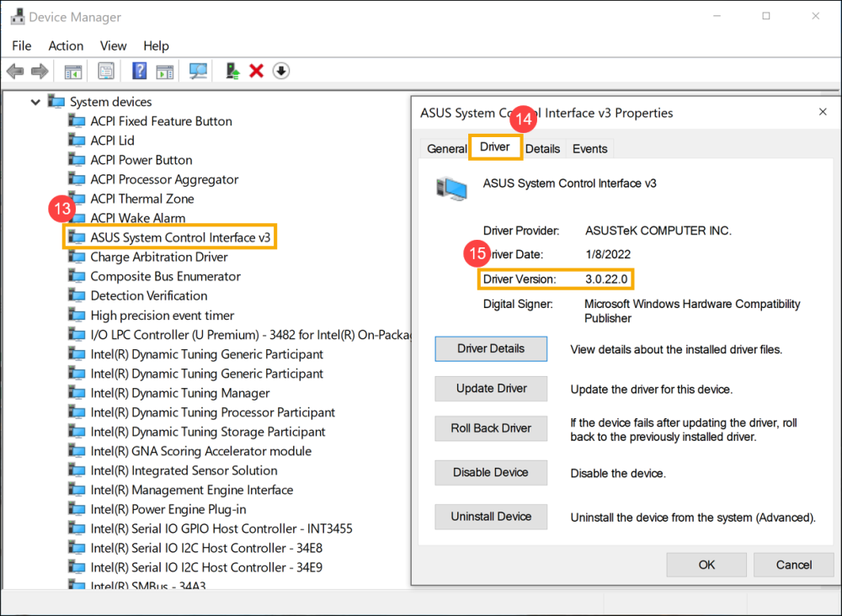Click the System devices category icon
The width and height of the screenshot is (842, 616).
56,102
